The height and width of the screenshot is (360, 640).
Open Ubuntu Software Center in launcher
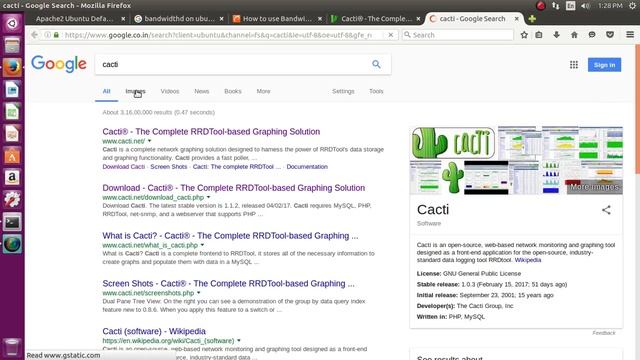pos(12,156)
